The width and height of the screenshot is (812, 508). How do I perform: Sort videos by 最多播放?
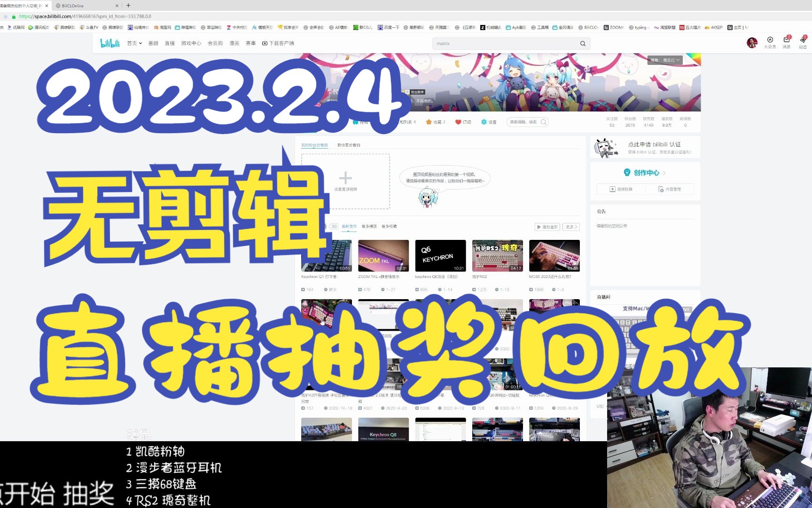(369, 226)
